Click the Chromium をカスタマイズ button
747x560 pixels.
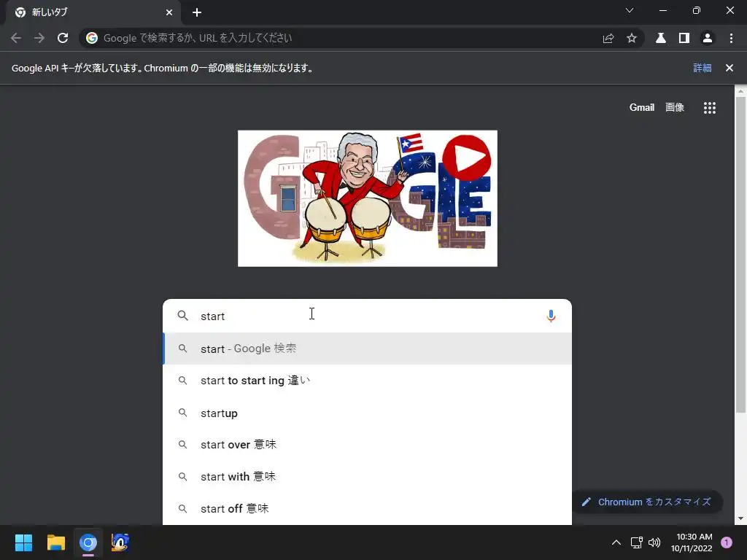pyautogui.click(x=647, y=502)
